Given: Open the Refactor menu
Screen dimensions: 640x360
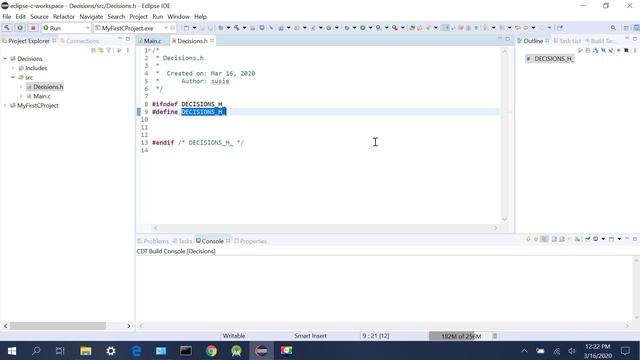Looking at the screenshot, I should 64,17.
